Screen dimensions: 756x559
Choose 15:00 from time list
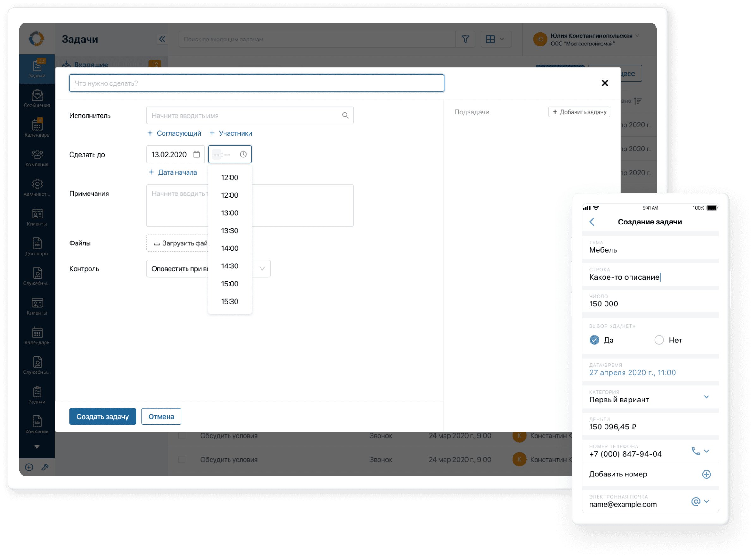point(230,284)
